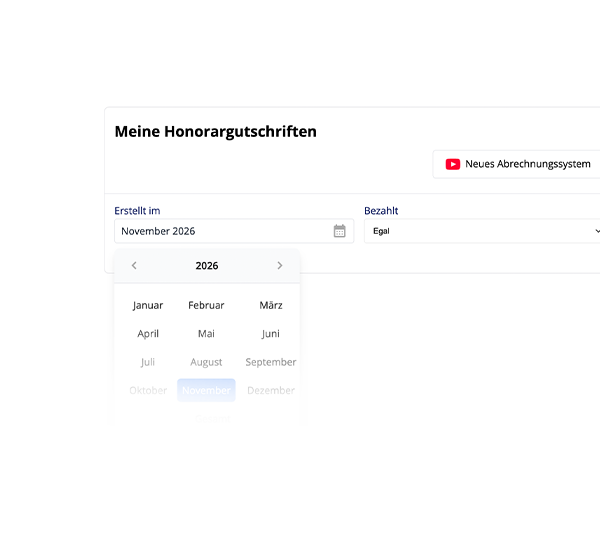Image resolution: width=600 pixels, height=554 pixels.
Task: Choose März in the month picker
Action: pos(271,306)
